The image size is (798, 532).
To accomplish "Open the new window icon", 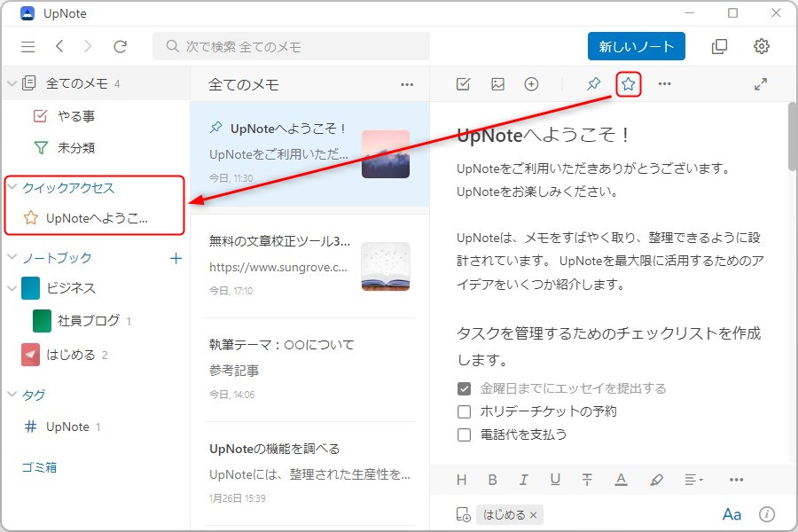I will click(x=719, y=46).
